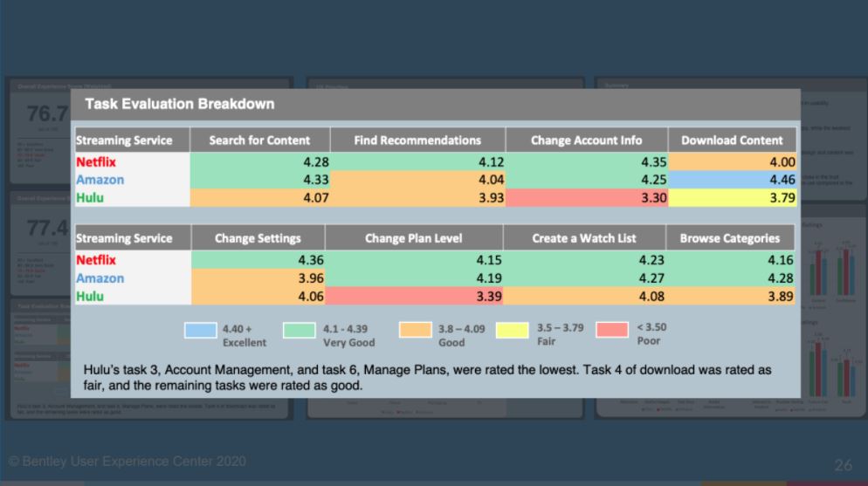Click the Hulu label in the bottom table

pyautogui.click(x=90, y=297)
